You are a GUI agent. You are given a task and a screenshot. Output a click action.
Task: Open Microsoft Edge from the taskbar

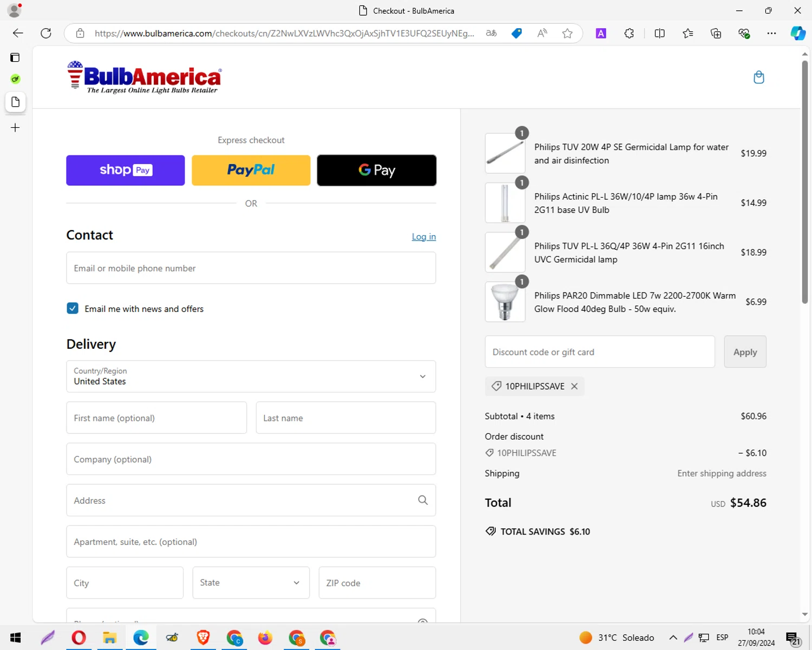tap(141, 638)
